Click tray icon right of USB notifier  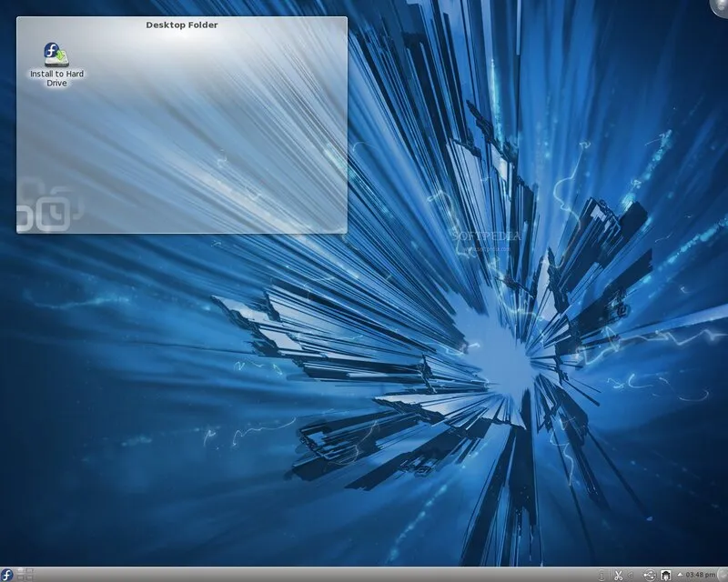[666, 576]
